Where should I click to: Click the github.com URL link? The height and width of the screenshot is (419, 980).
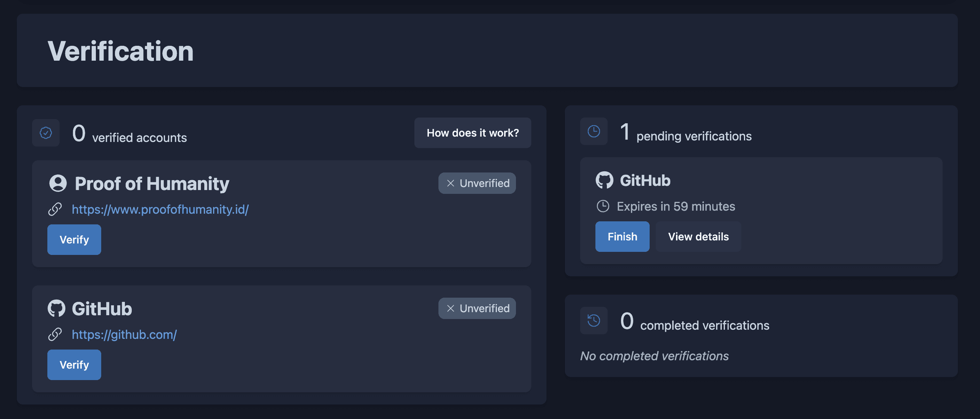(125, 334)
